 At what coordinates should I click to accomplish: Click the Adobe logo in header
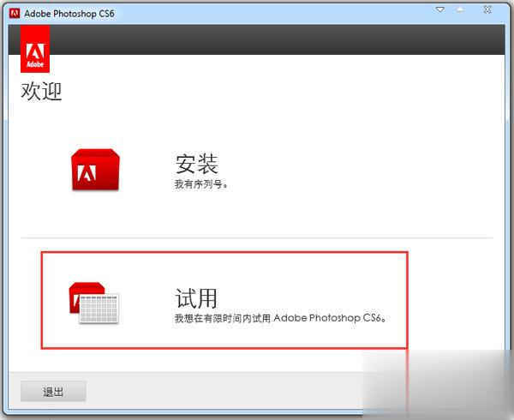tap(35, 49)
